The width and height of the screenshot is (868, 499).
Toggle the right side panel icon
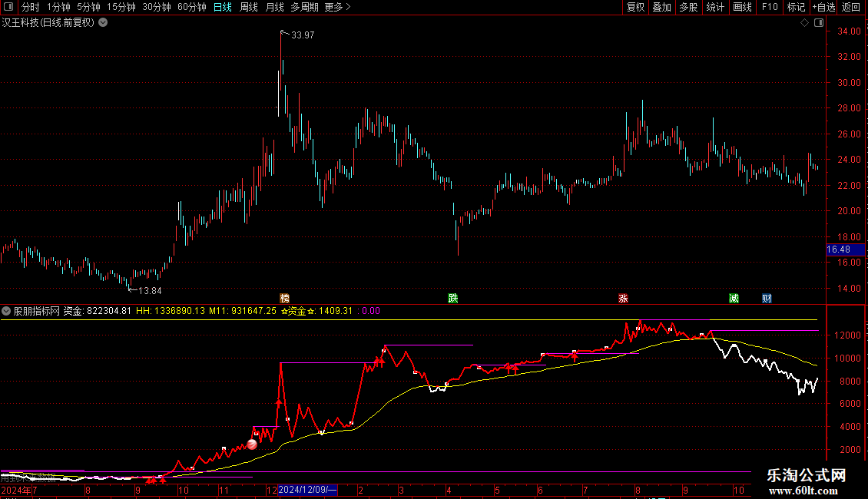[819, 23]
